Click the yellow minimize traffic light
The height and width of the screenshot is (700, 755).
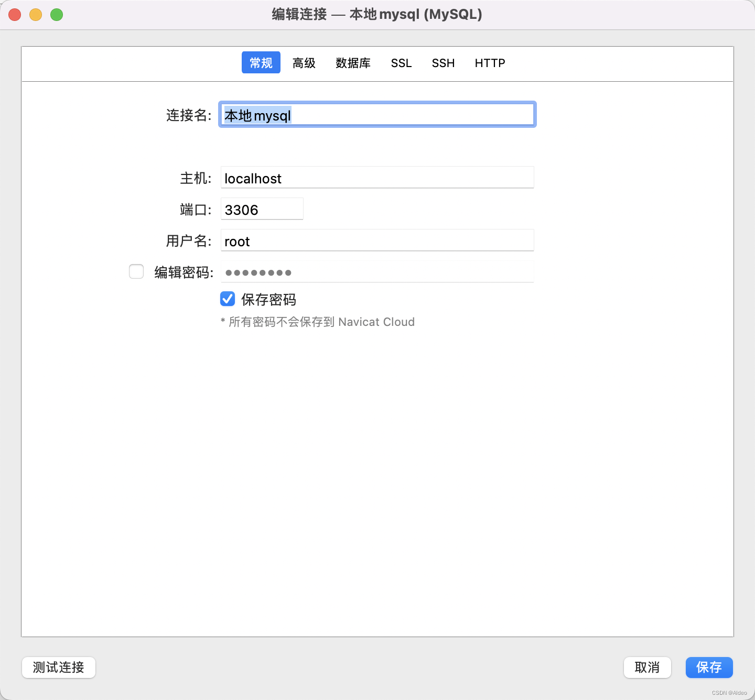pyautogui.click(x=35, y=14)
